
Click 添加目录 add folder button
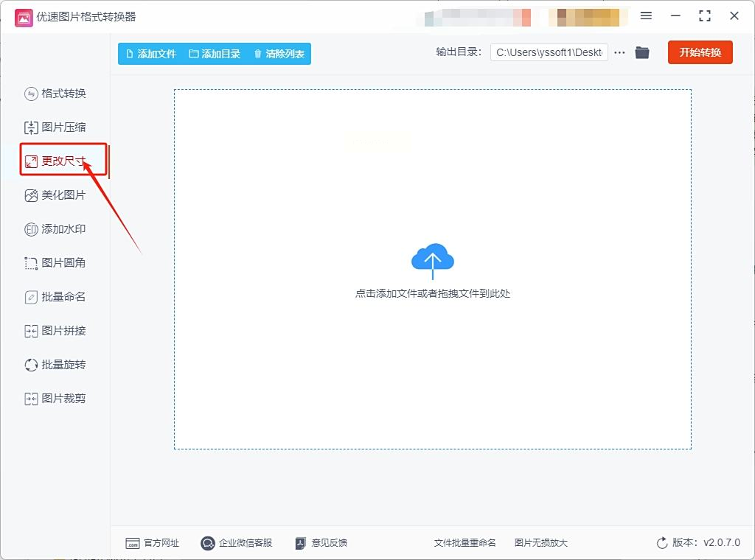215,54
